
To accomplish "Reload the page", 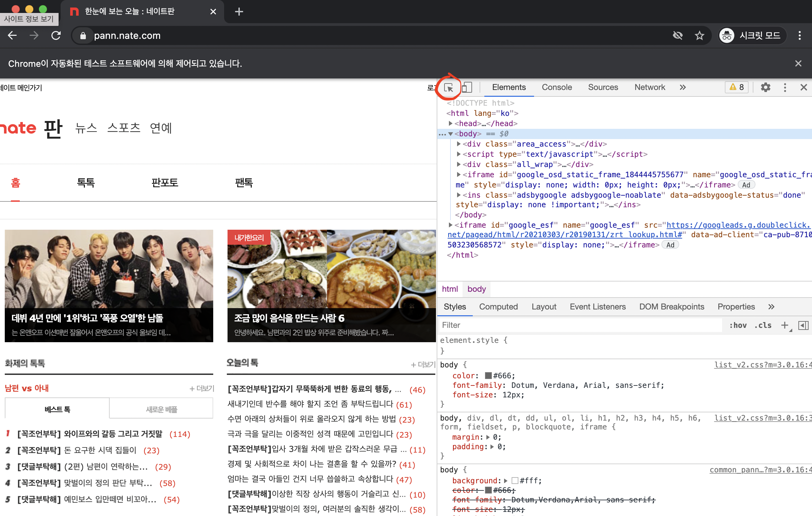I will tap(56, 35).
